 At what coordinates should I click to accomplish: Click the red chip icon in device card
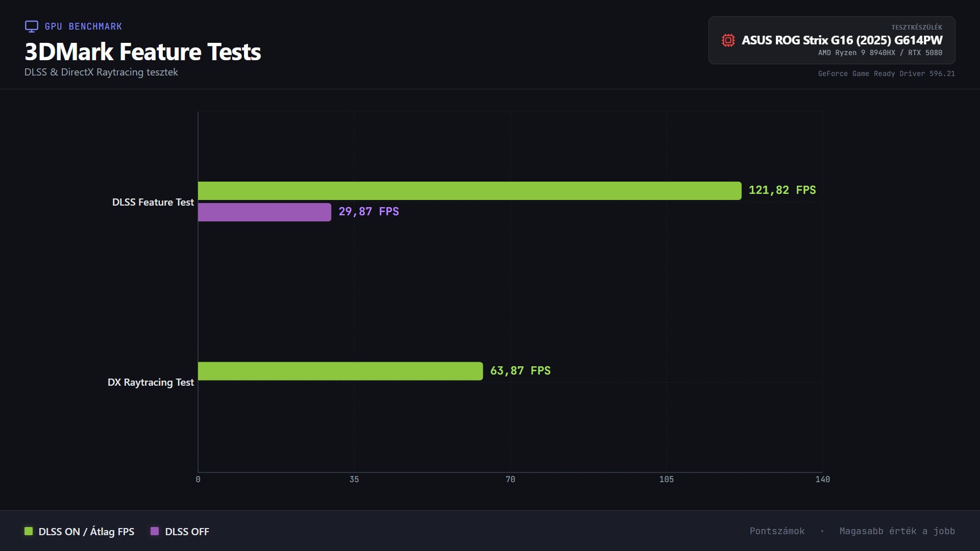728,40
